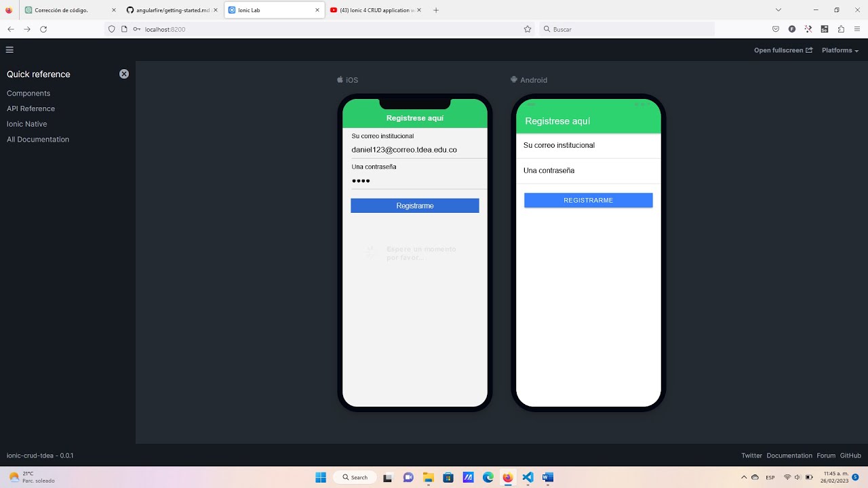868x488 pixels.
Task: Go back in browser history
Action: (11, 29)
